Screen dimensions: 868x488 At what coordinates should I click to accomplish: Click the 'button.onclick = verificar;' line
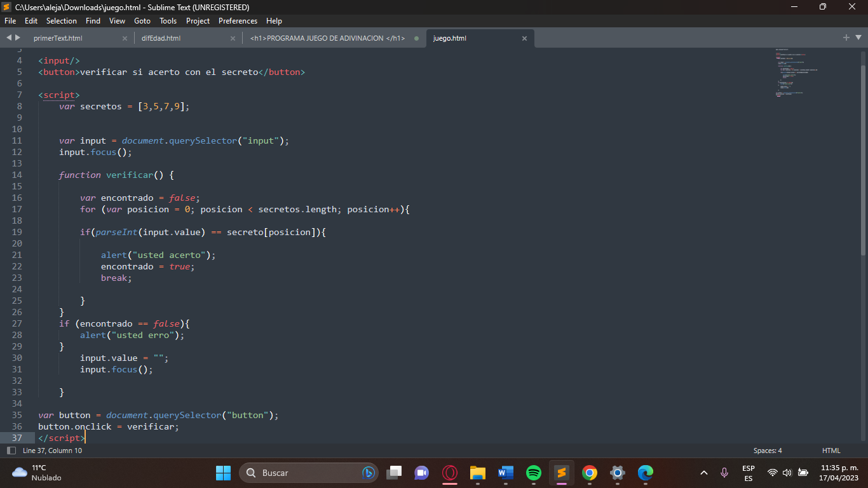pyautogui.click(x=109, y=426)
